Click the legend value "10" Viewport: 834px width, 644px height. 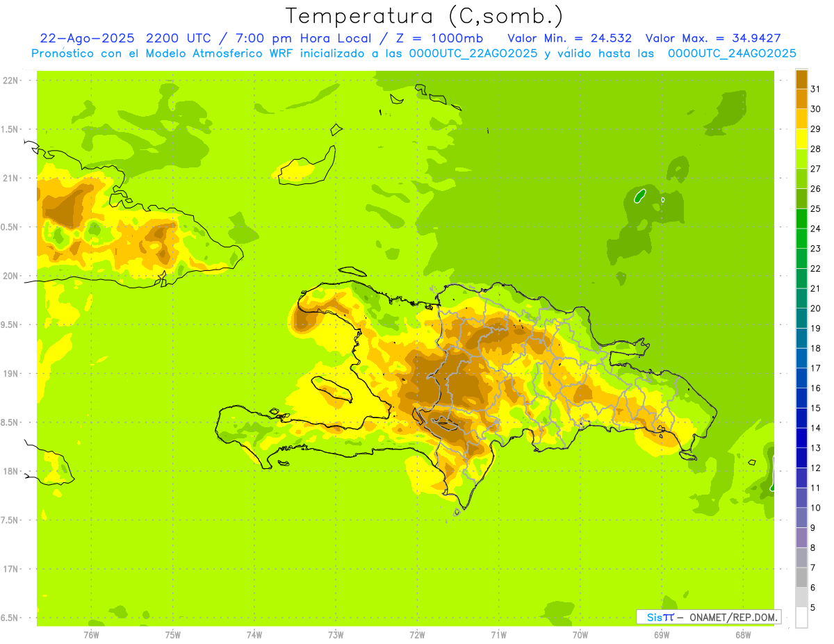point(816,508)
